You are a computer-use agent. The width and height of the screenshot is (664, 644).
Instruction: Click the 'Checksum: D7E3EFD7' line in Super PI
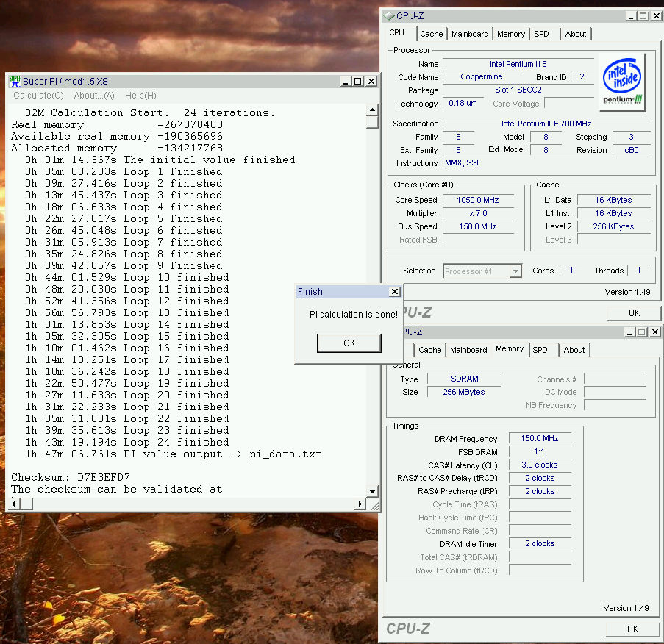71,478
